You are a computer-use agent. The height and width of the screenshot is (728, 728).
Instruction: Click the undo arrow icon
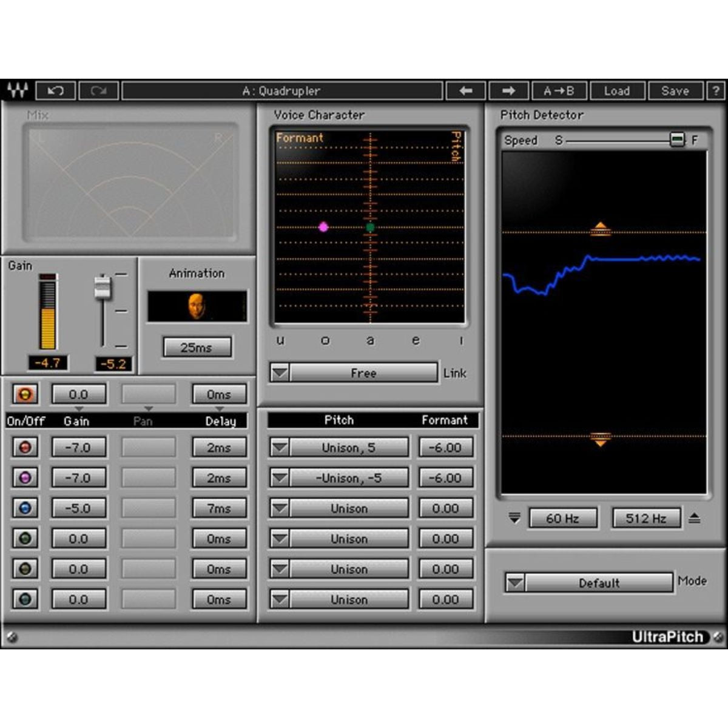click(56, 91)
